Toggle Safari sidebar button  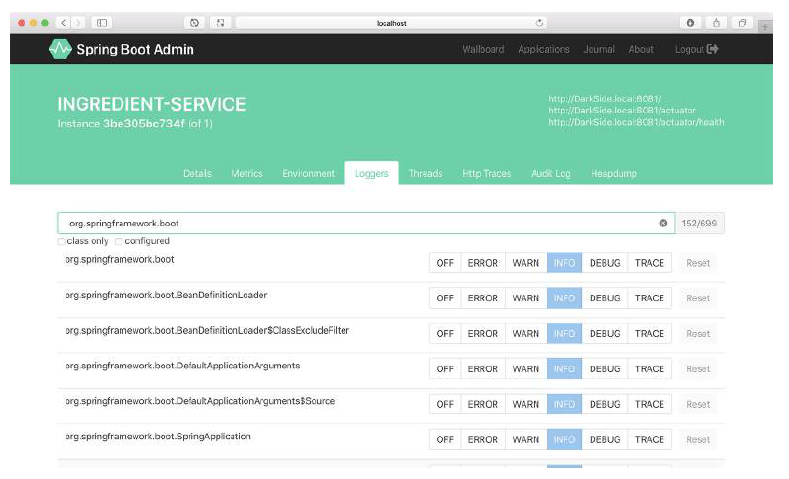coord(102,23)
